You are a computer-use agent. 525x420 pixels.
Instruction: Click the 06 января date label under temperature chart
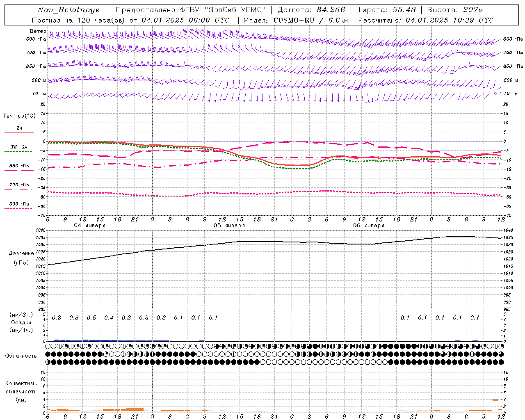pyautogui.click(x=369, y=226)
